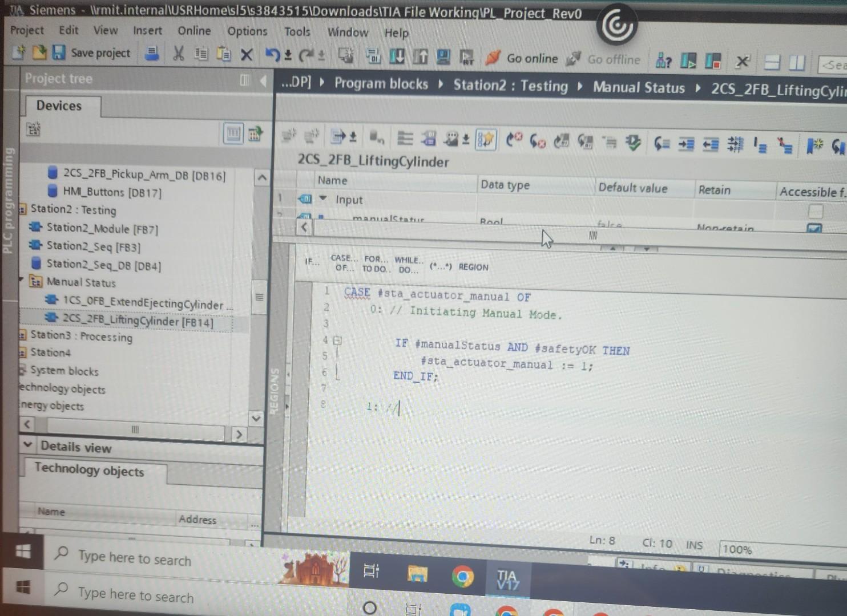847x616 pixels.
Task: Click the Cut toolbar icon
Action: 178,54
